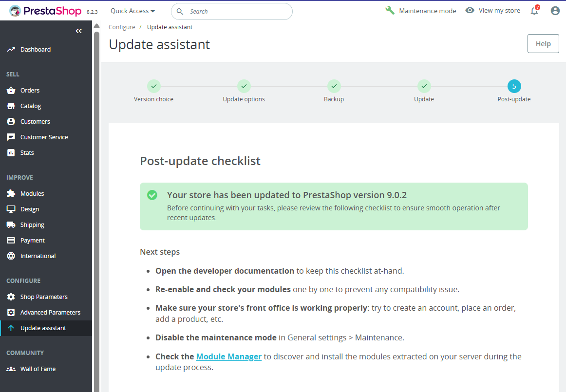Expand Advanced Parameters menu
The image size is (566, 392).
pyautogui.click(x=50, y=313)
